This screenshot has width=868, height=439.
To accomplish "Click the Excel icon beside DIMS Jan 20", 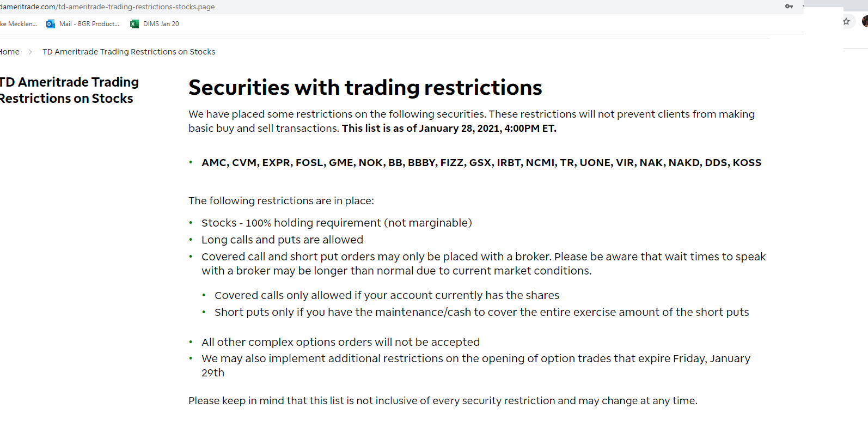I will (x=134, y=24).
